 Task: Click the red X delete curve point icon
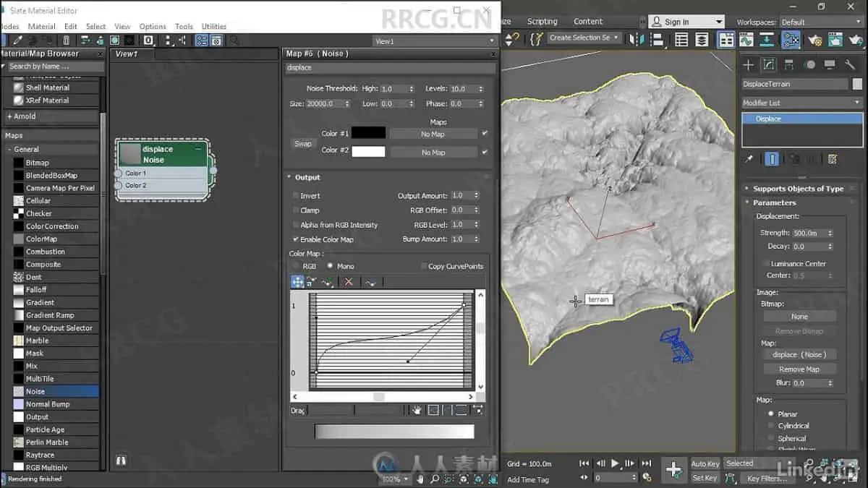click(x=349, y=282)
